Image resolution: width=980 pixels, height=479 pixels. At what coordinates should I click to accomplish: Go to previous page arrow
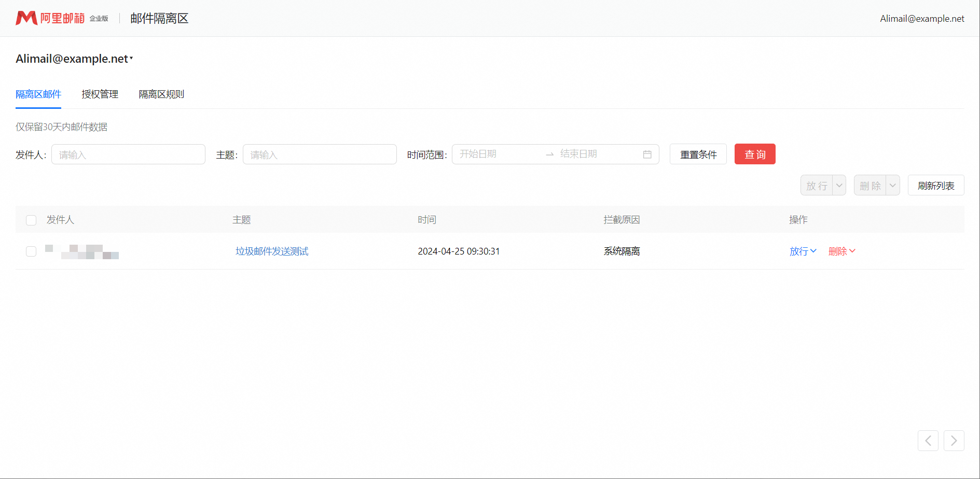point(928,441)
